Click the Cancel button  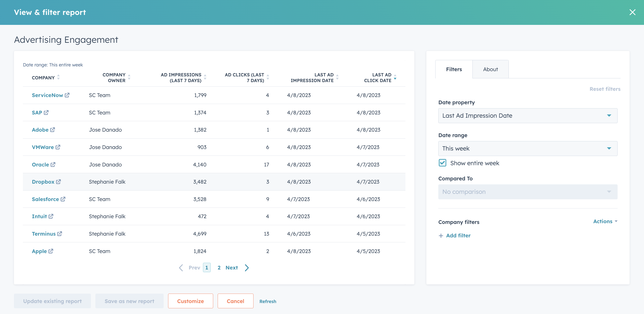click(x=235, y=301)
